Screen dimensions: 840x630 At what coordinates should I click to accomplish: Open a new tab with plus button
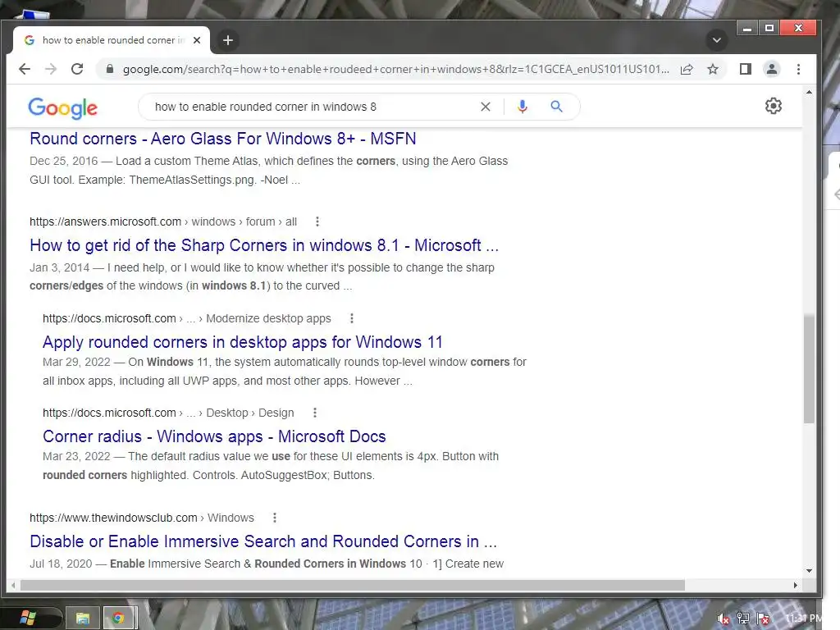pyautogui.click(x=228, y=40)
